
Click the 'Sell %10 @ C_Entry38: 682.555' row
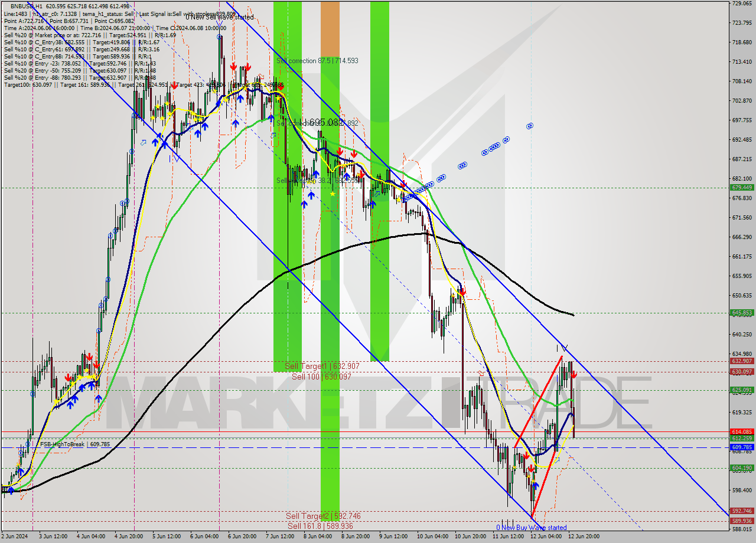pyautogui.click(x=82, y=42)
